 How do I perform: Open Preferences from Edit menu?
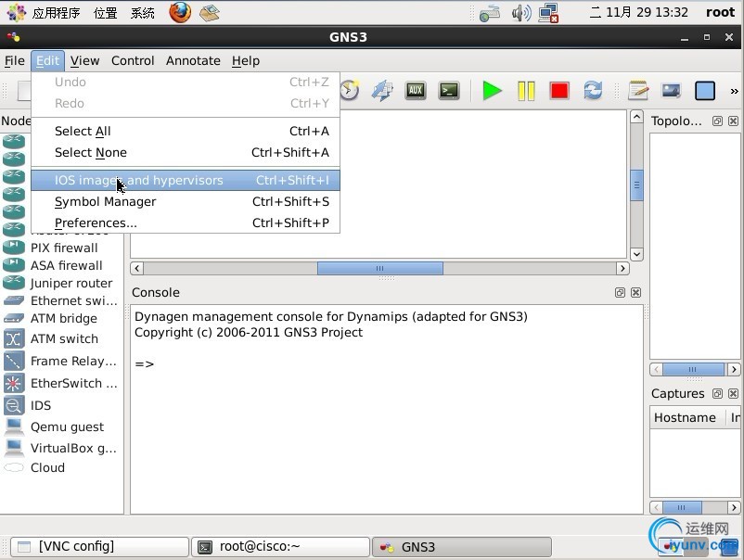click(186, 223)
